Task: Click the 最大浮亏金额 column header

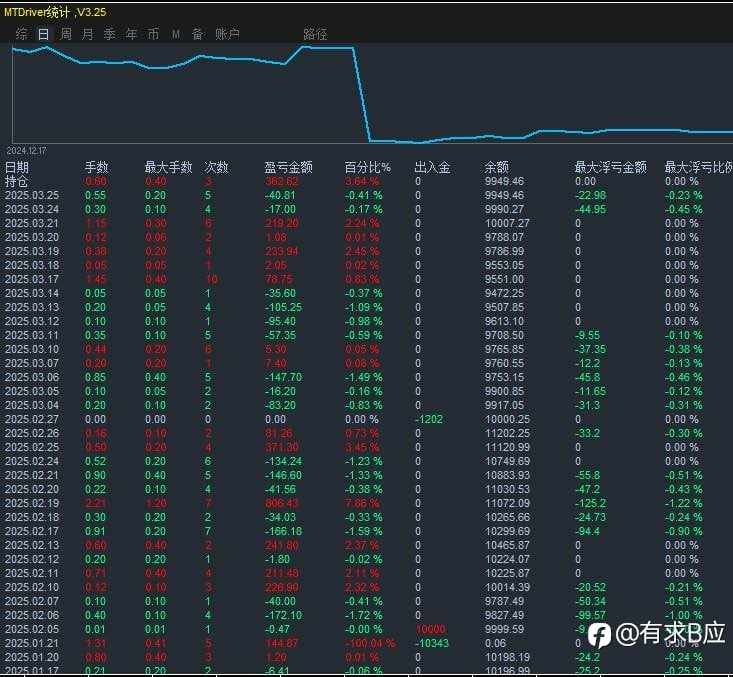Action: tap(611, 167)
